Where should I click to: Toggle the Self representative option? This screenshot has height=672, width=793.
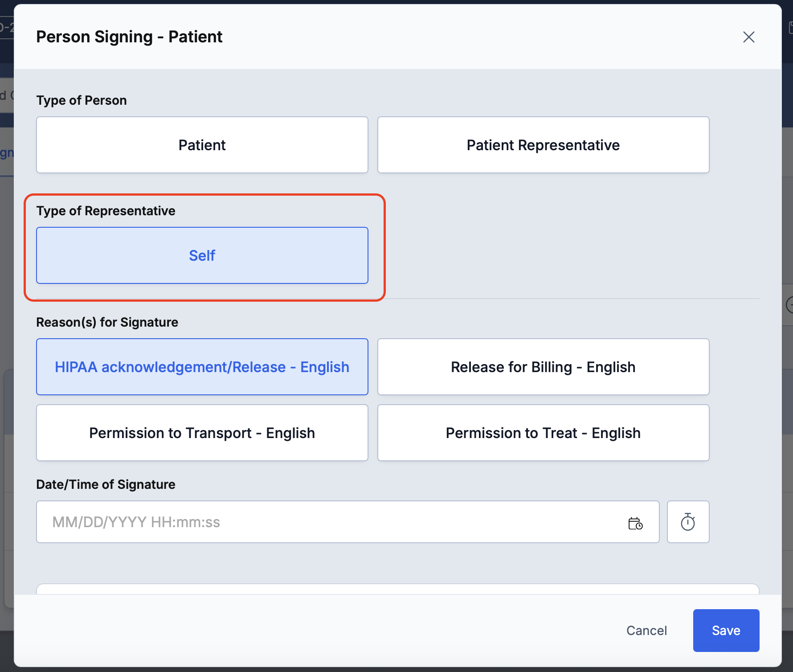coord(202,255)
